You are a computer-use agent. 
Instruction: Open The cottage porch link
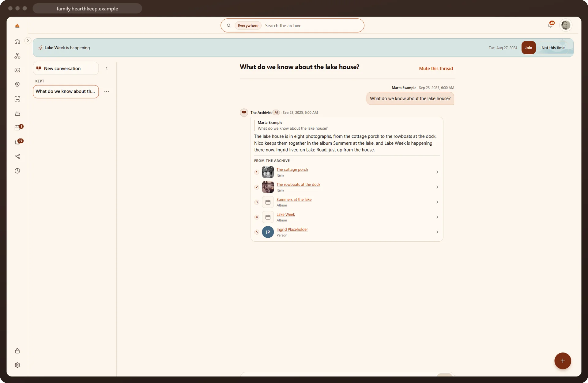(292, 170)
